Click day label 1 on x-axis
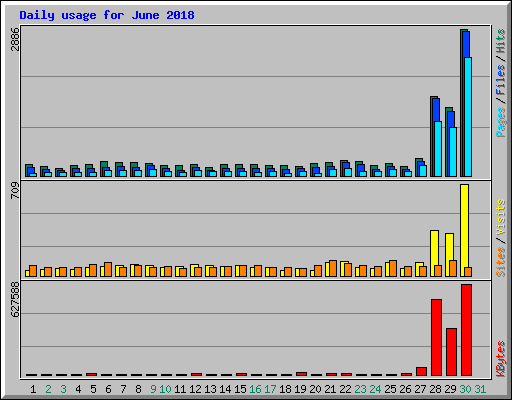Image resolution: width=512 pixels, height=400 pixels. pyautogui.click(x=33, y=389)
